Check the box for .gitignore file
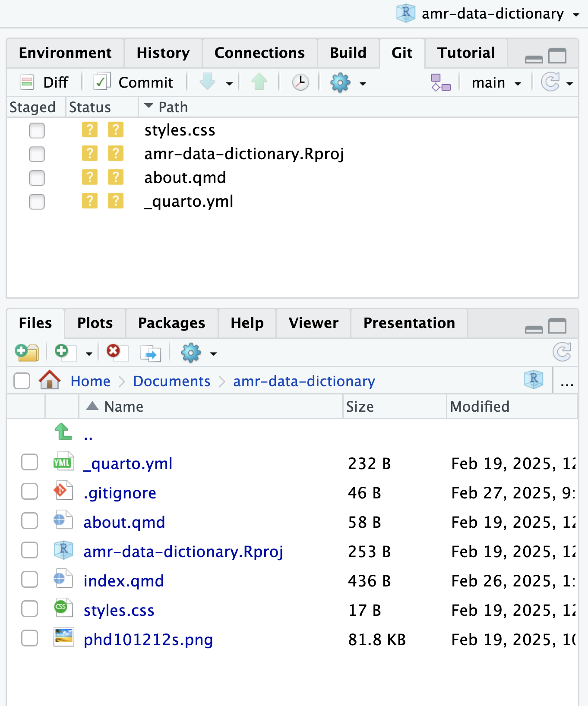 click(x=29, y=491)
